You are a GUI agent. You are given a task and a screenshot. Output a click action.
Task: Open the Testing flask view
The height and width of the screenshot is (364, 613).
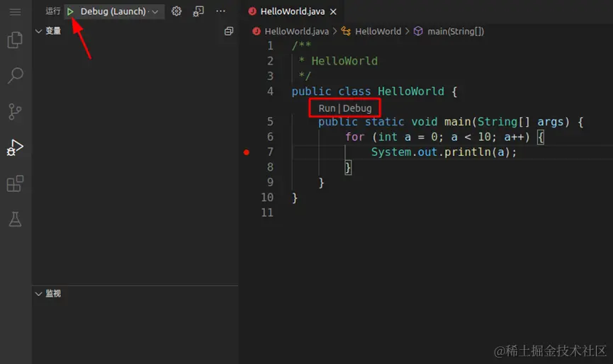click(16, 219)
